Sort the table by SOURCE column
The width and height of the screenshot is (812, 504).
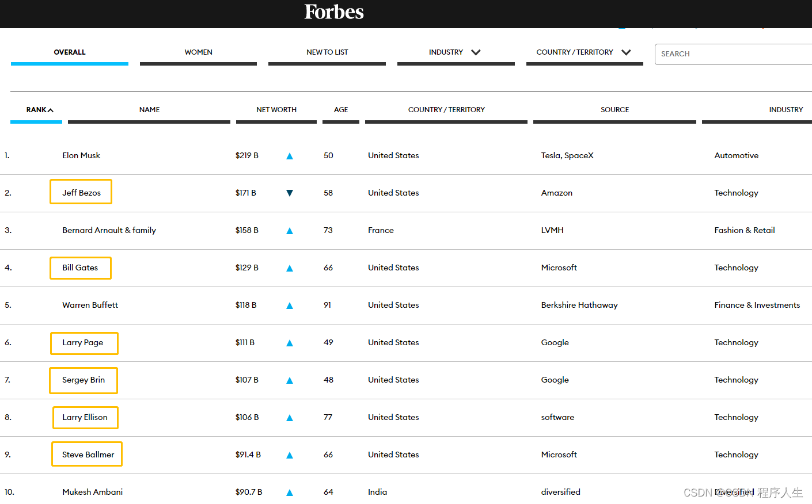(x=614, y=110)
